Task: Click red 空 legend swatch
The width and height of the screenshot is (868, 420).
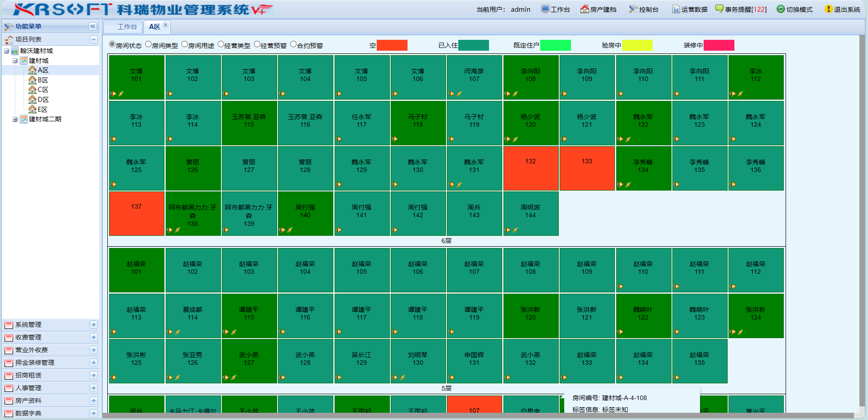Action: pos(392,45)
